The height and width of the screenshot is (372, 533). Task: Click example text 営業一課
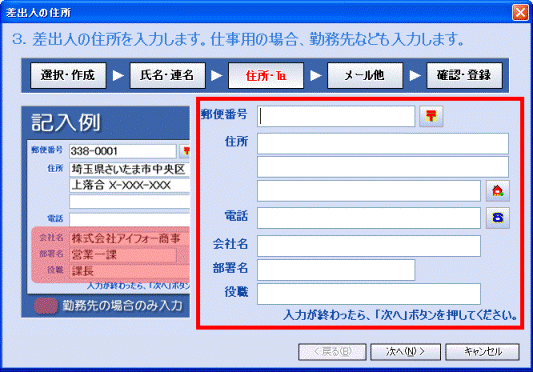tap(94, 255)
